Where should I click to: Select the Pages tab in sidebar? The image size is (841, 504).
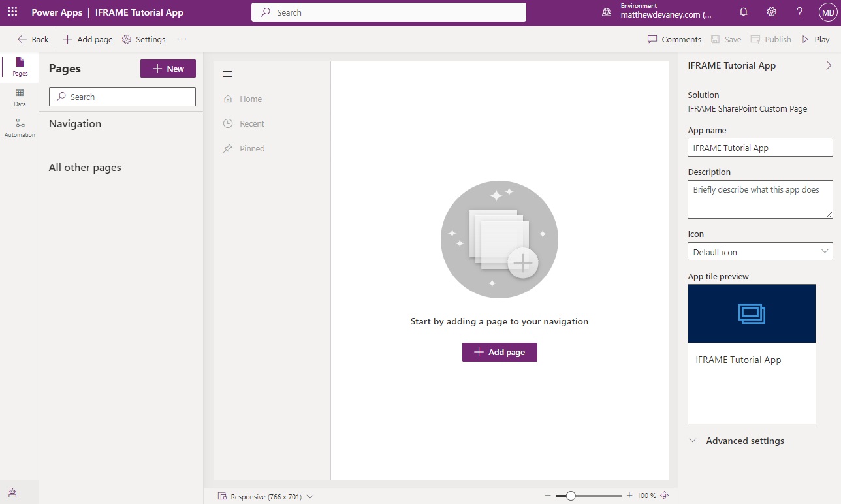(20, 67)
